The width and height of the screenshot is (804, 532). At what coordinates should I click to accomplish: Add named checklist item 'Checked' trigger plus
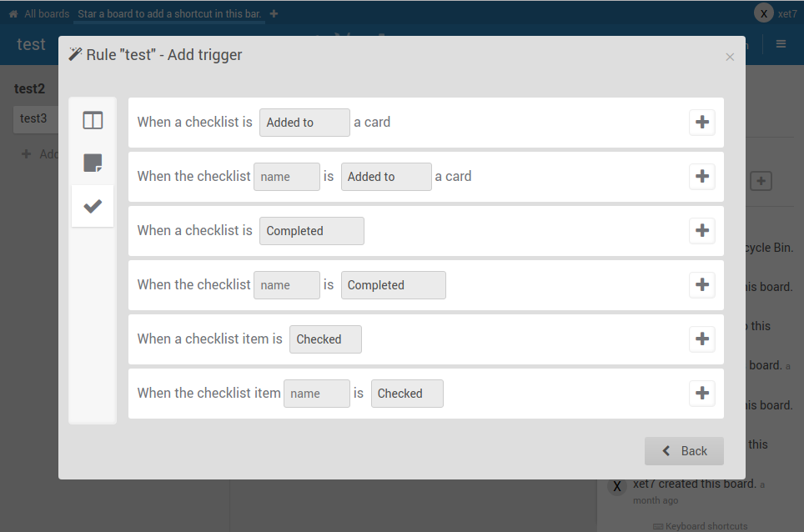click(x=702, y=393)
